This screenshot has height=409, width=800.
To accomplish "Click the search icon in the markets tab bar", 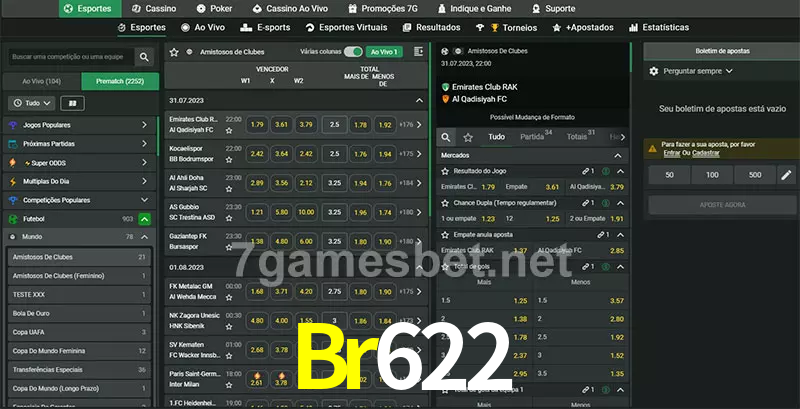I will click(x=446, y=137).
